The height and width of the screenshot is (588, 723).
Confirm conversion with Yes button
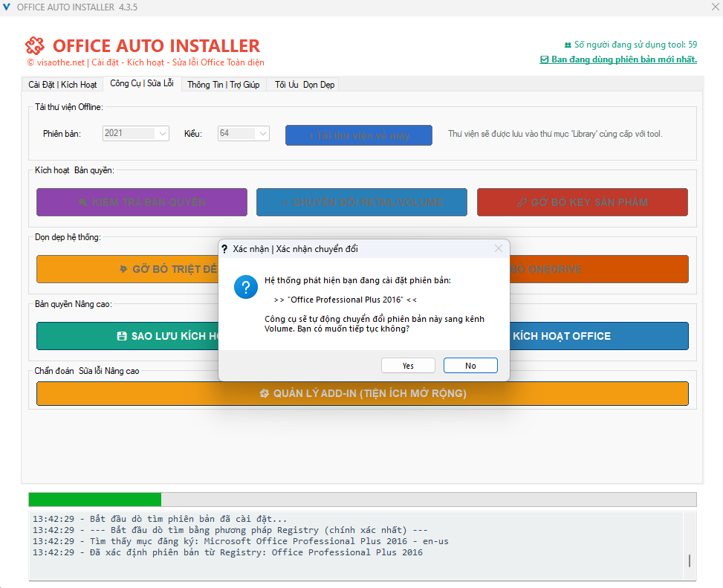(408, 365)
